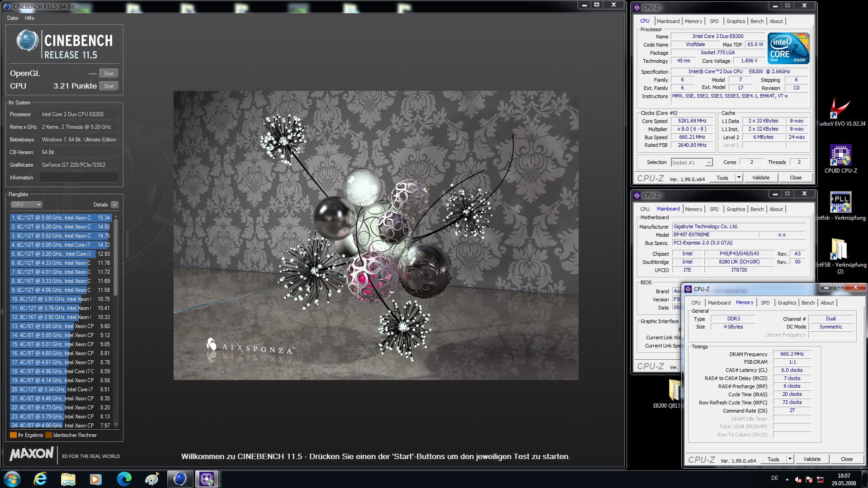Click Close in Memory CPU-Z window
The height and width of the screenshot is (488, 868).
pos(847,459)
